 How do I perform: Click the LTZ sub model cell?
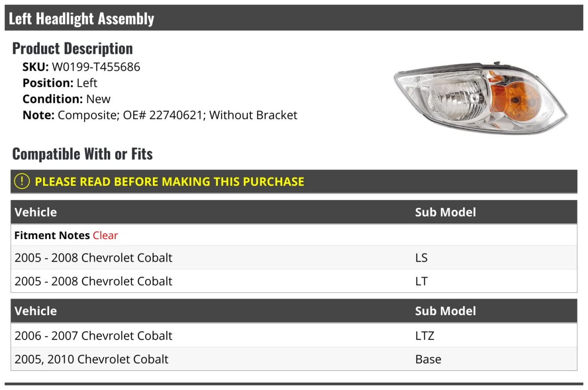(424, 336)
